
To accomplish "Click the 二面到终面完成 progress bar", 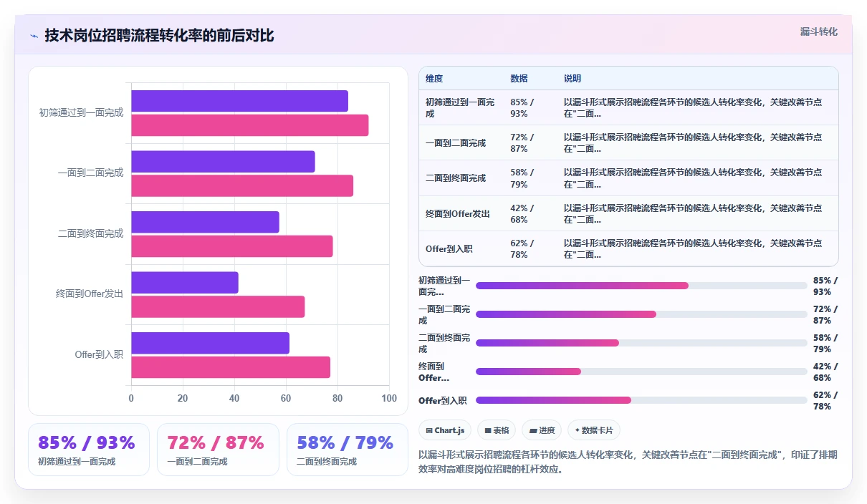I will (x=641, y=343).
